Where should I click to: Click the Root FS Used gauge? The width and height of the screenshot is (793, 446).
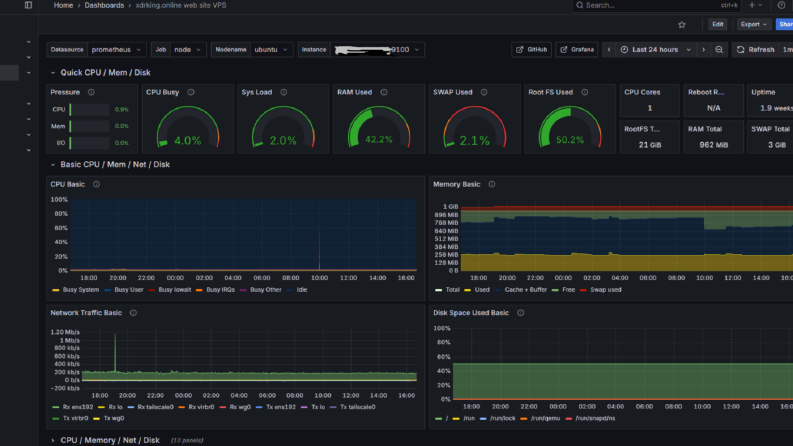pyautogui.click(x=570, y=127)
